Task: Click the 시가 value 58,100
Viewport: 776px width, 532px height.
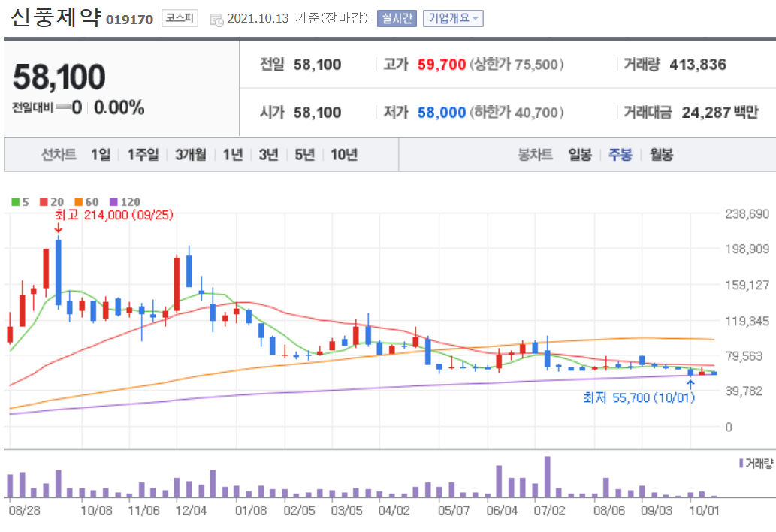Action: tap(317, 113)
